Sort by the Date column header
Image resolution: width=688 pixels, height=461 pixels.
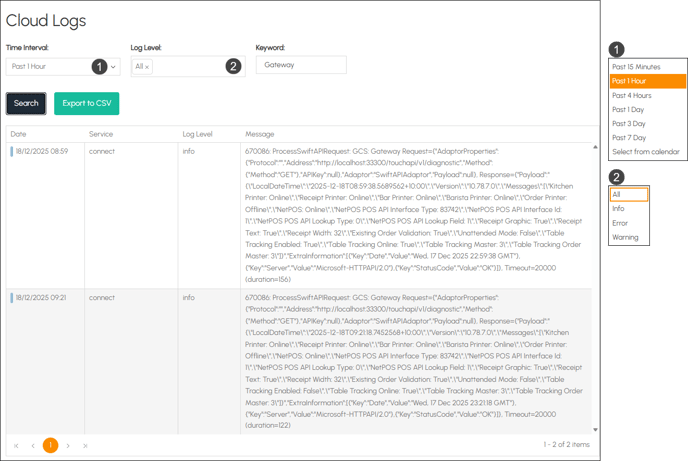point(19,134)
